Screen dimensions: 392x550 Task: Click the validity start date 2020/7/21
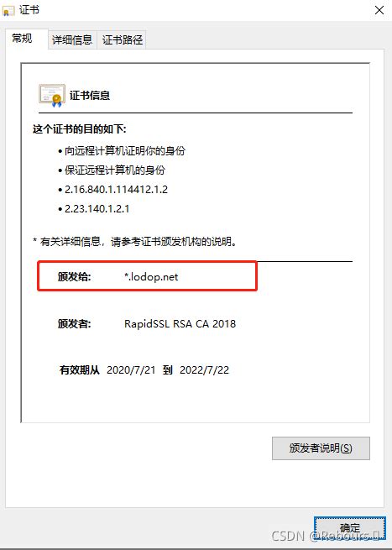point(131,370)
